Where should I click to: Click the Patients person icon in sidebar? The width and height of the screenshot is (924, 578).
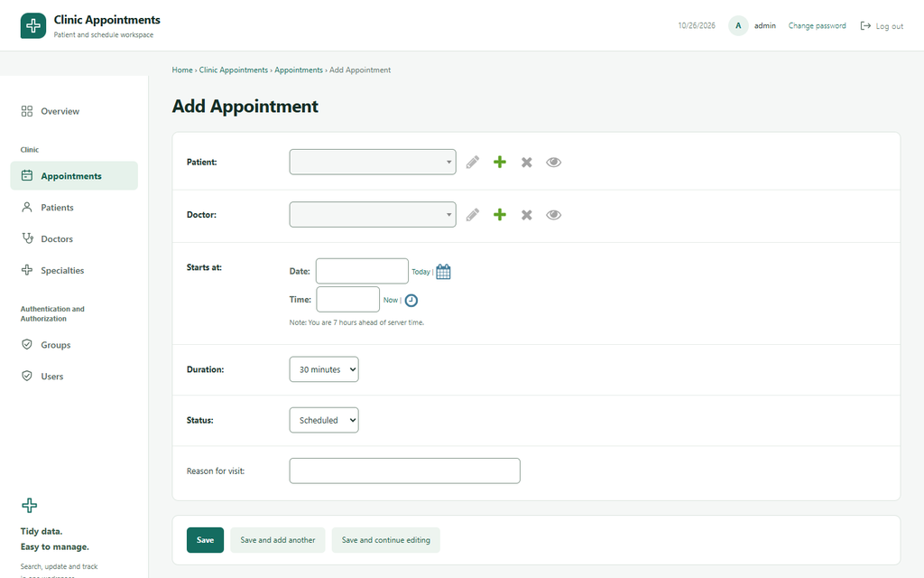click(27, 207)
